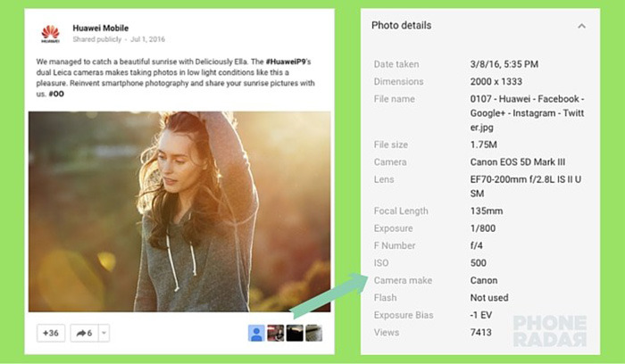Click the #HuaweiP9 hashtag

click(286, 62)
